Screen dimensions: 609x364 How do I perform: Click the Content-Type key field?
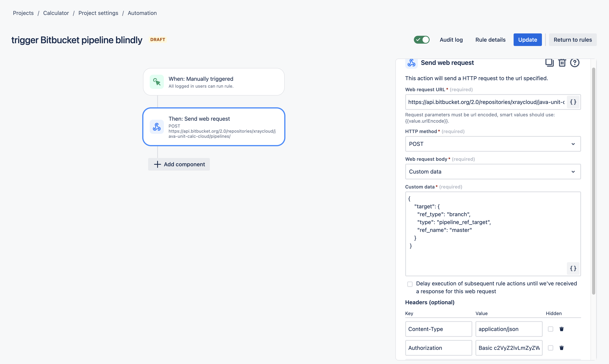pyautogui.click(x=439, y=329)
